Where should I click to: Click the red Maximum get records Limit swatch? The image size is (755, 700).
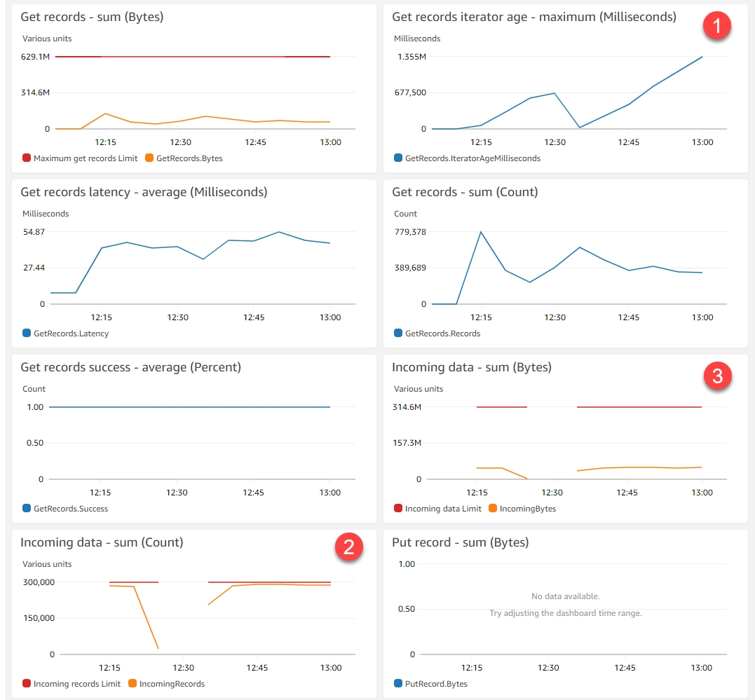pos(27,158)
